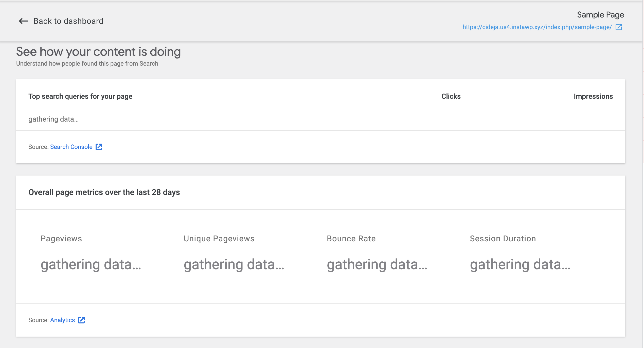Click the Sample Page title

point(600,15)
